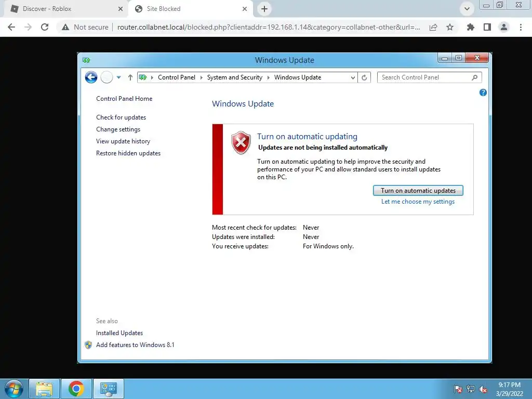The height and width of the screenshot is (399, 532).
Task: Bookmark this page with the star icon
Action: pos(450,27)
